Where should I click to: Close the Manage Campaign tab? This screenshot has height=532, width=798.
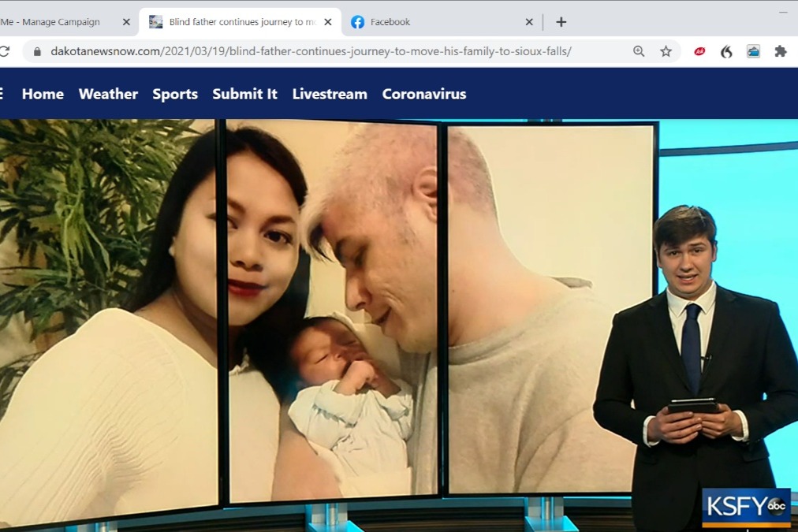pos(126,22)
